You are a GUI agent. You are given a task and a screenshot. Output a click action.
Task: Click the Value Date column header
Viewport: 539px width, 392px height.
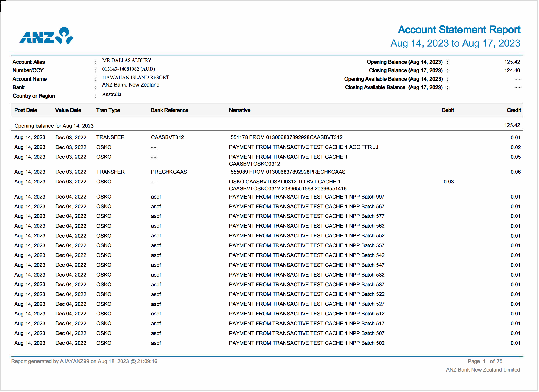68,110
